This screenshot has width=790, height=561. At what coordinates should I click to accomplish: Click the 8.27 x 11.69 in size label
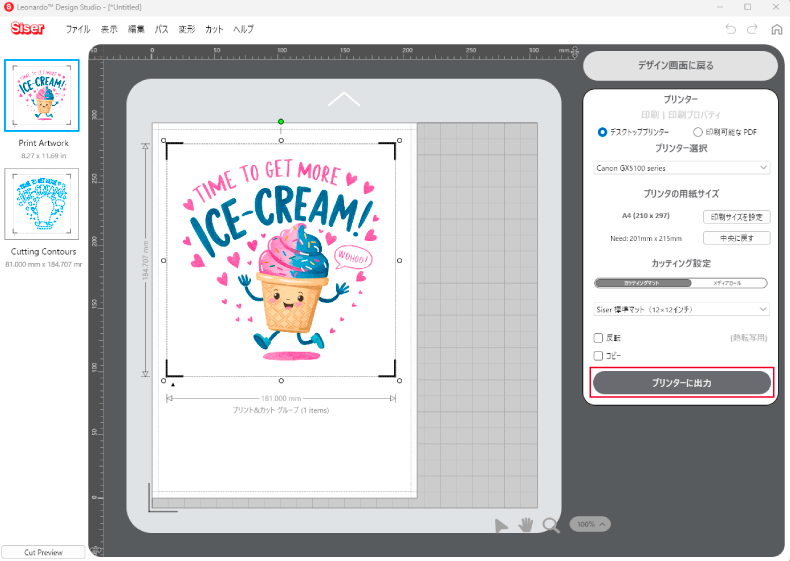[43, 156]
